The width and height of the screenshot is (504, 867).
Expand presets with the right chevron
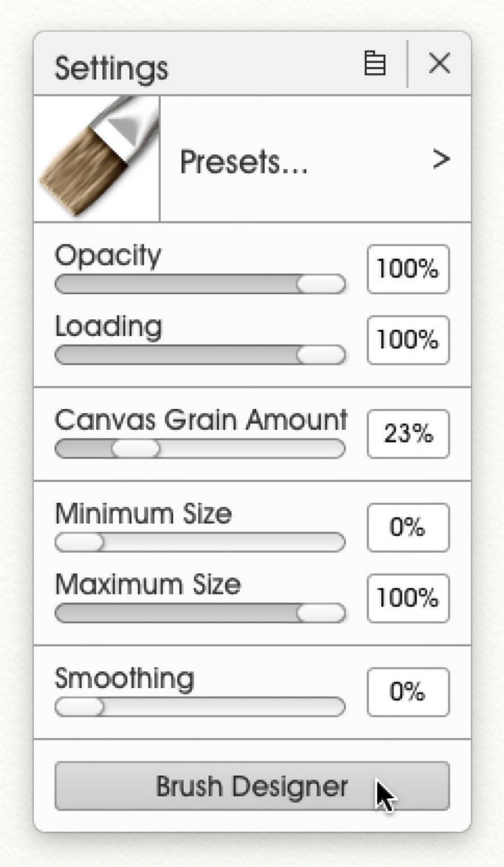point(441,159)
